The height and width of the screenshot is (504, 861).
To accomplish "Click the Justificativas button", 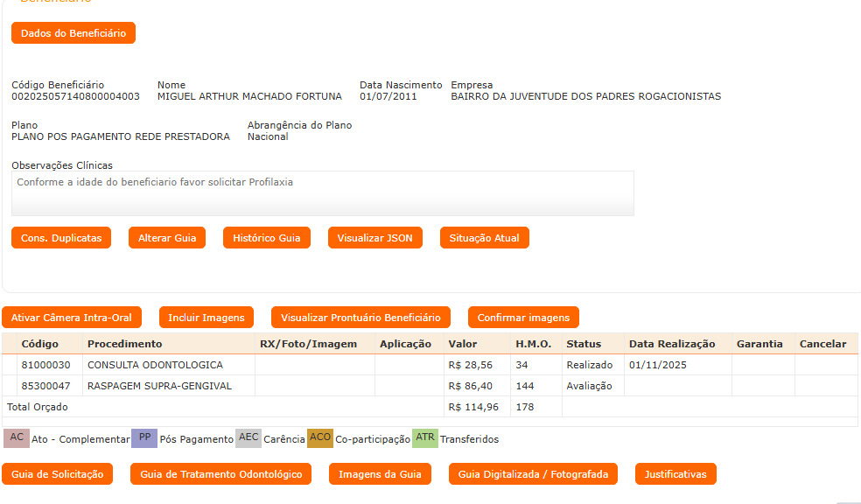I will (675, 474).
